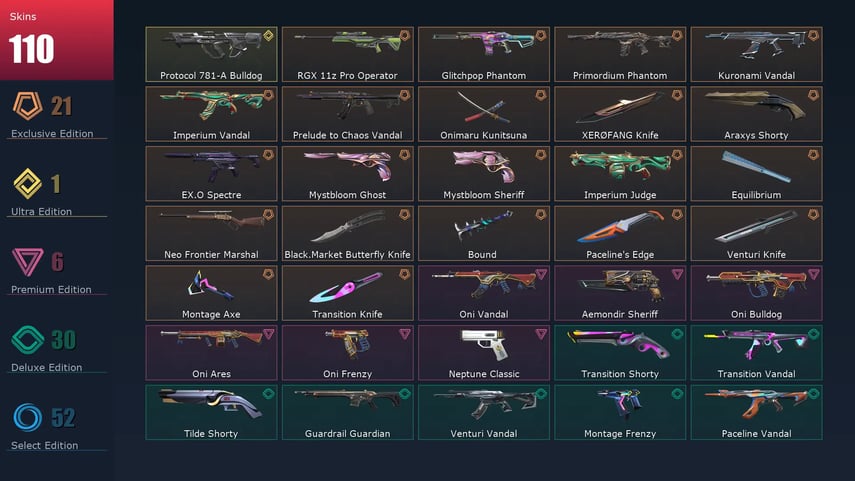Open the Paceline Vandal skin card
Image resolution: width=855 pixels, height=481 pixels.
coord(756,412)
